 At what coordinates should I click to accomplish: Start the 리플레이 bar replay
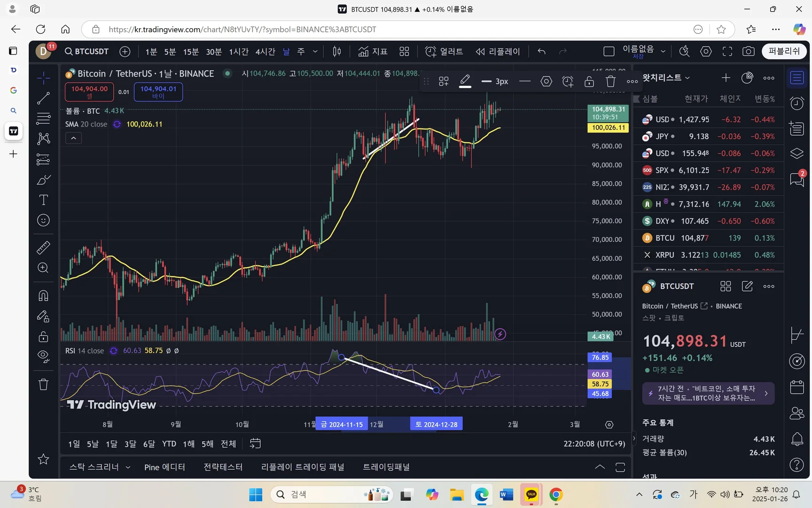click(498, 52)
